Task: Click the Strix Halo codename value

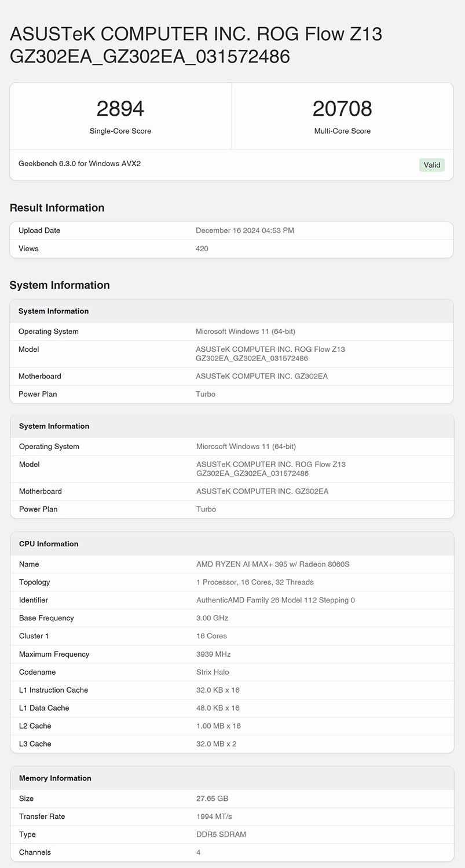Action: coord(213,672)
